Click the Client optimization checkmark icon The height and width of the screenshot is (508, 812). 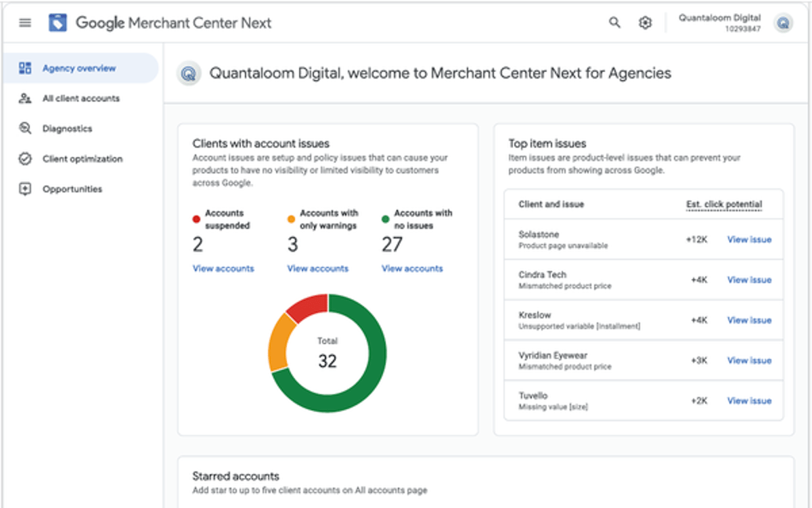tap(25, 158)
